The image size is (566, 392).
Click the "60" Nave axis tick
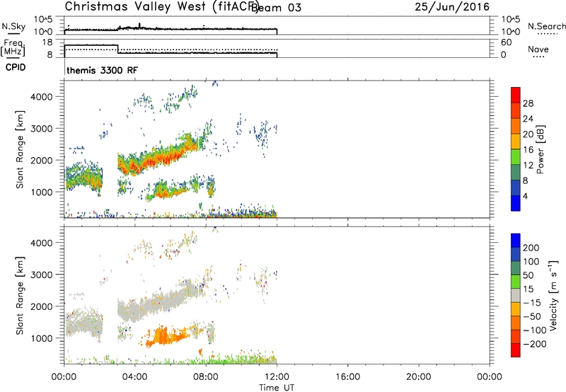(507, 42)
